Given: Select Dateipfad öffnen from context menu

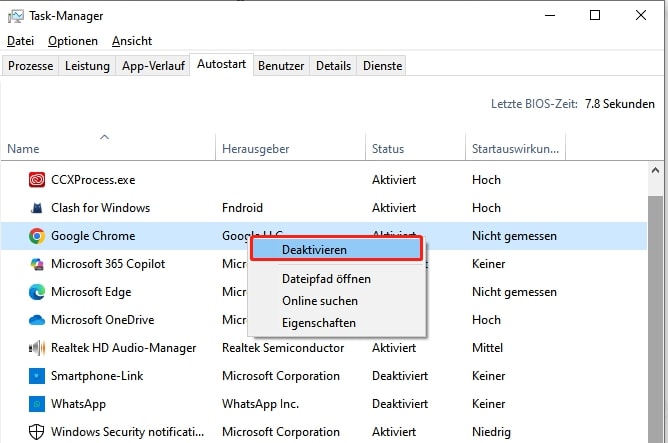Looking at the screenshot, I should coord(326,279).
